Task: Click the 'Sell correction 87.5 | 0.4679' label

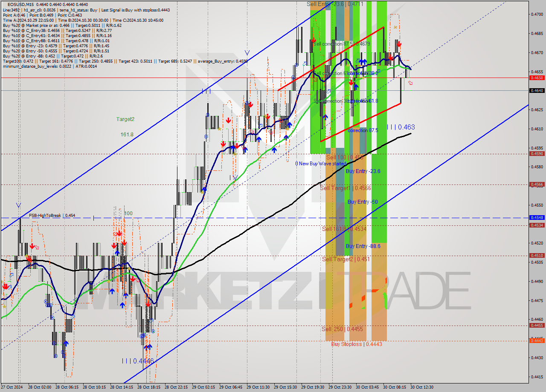Action: pos(342,44)
